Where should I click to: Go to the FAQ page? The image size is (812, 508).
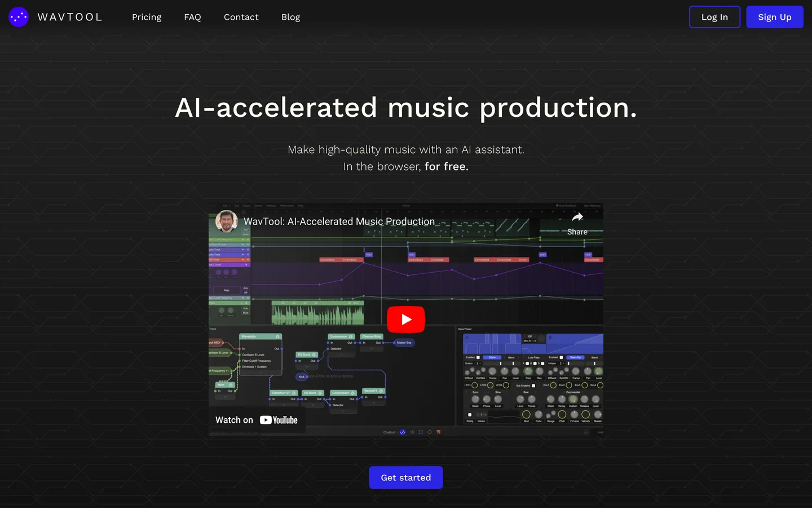pos(192,17)
